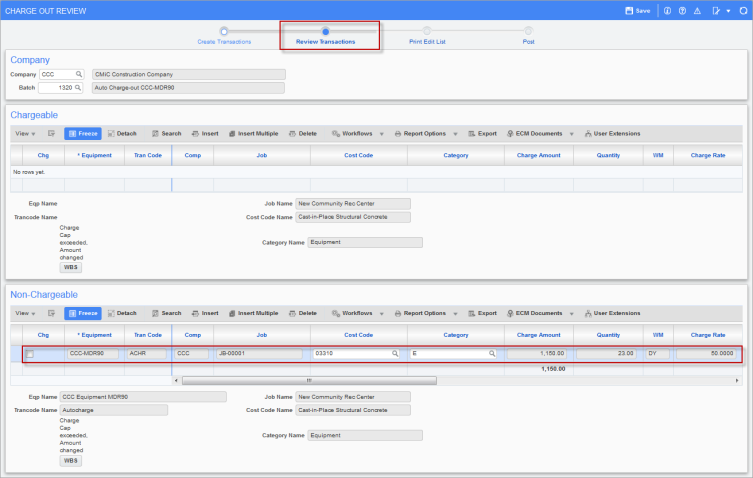
Task: Click Export in the Chargeable toolbar
Action: [x=482, y=133]
